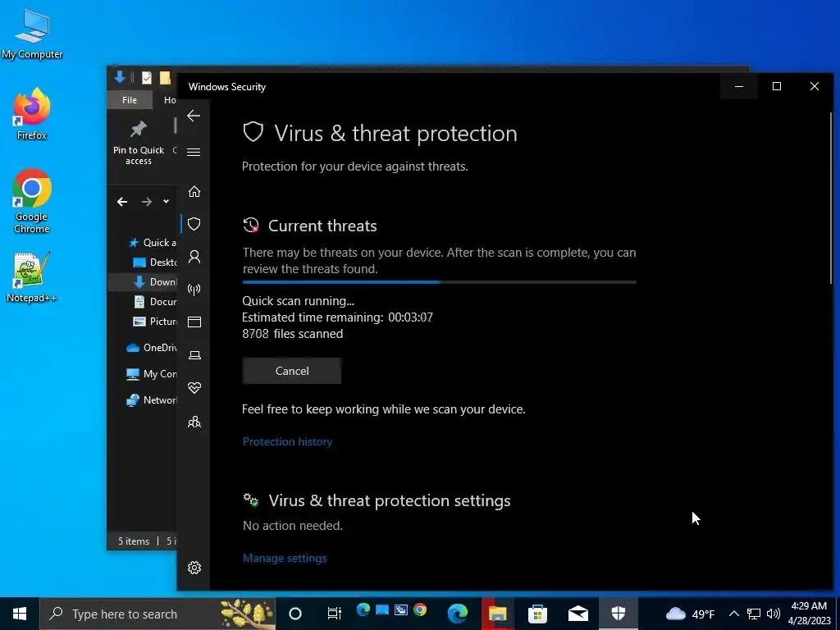The image size is (840, 630).
Task: Minimize the Windows Security window
Action: 739,86
